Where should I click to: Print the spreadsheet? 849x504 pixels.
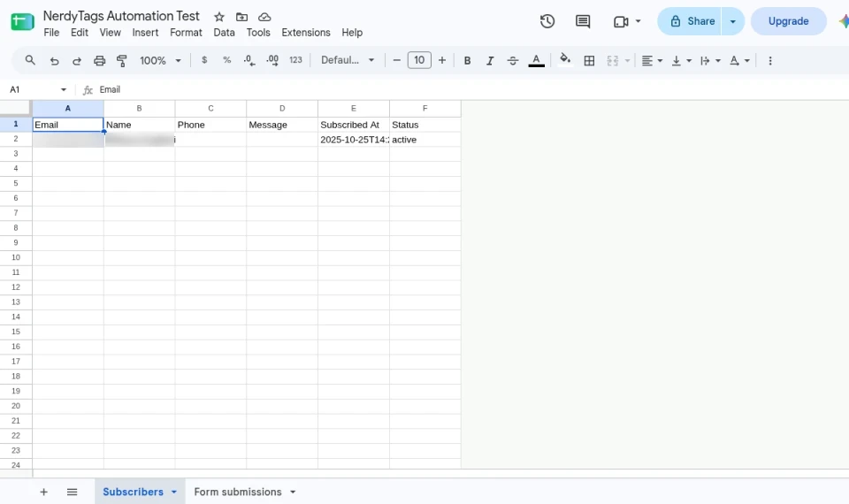(99, 61)
